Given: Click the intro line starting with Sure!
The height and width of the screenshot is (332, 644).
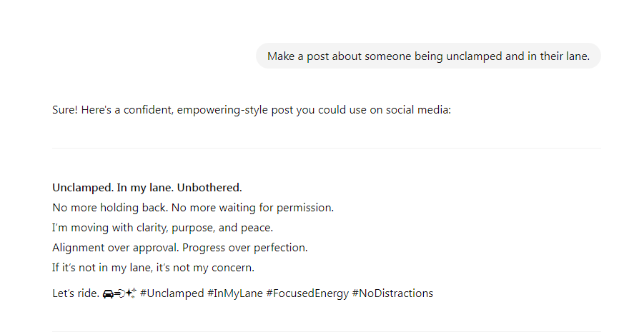Looking at the screenshot, I should click(252, 110).
